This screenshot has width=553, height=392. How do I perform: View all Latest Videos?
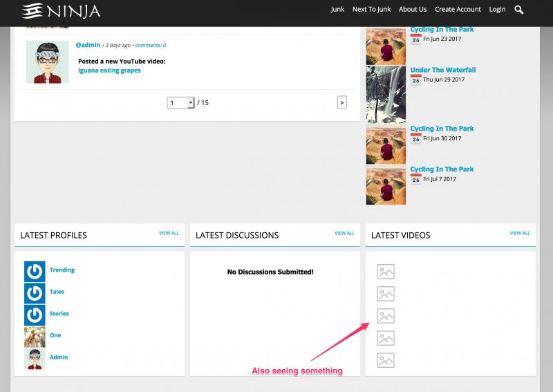[520, 234]
